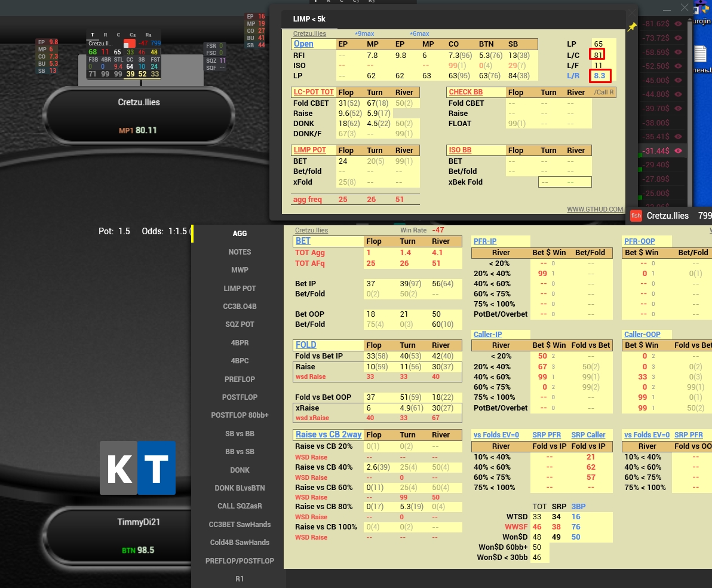The image size is (712, 588).
Task: Toggle eye icon on the -52.50$ row
Action: click(678, 66)
